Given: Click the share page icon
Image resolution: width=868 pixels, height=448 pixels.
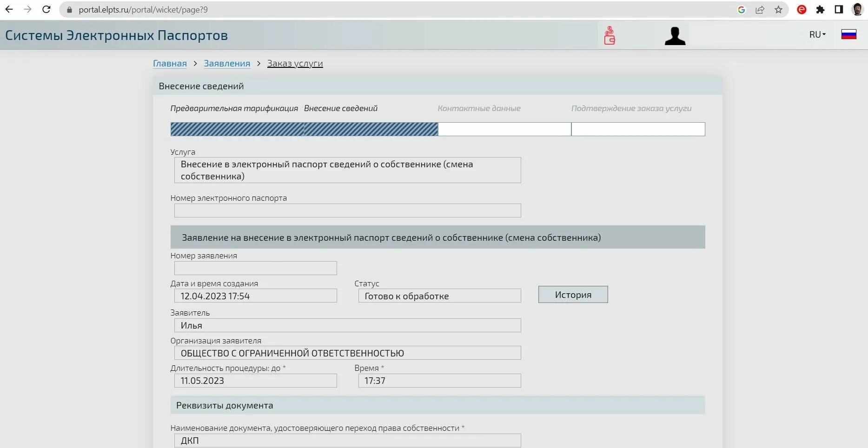Looking at the screenshot, I should [760, 10].
